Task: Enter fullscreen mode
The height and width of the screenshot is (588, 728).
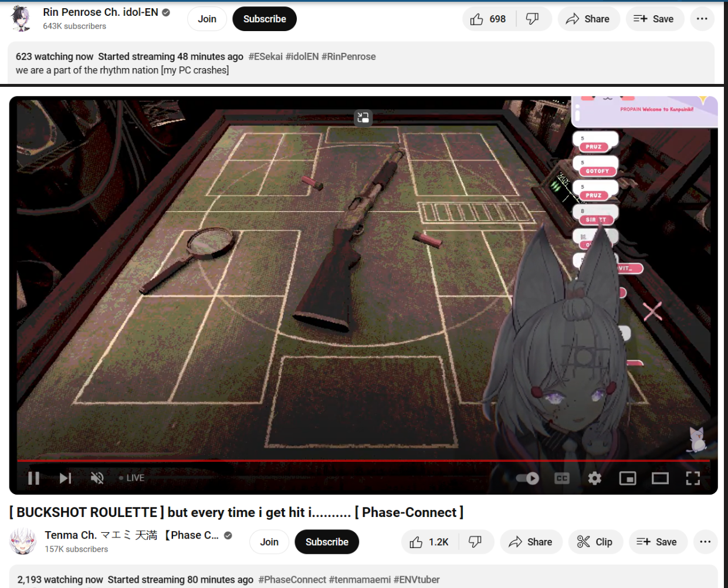Action: coord(693,478)
